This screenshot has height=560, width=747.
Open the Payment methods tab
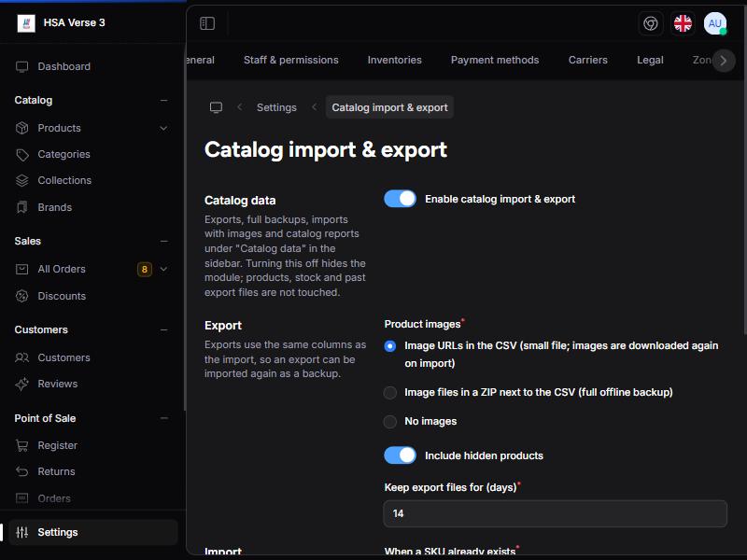tap(495, 60)
